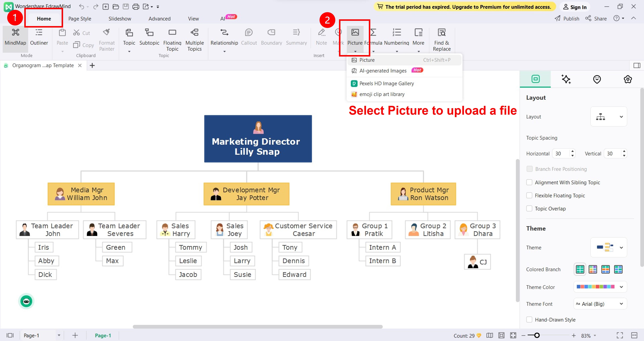644x341 pixels.
Task: Click Picture to upload a file
Action: coord(367,60)
